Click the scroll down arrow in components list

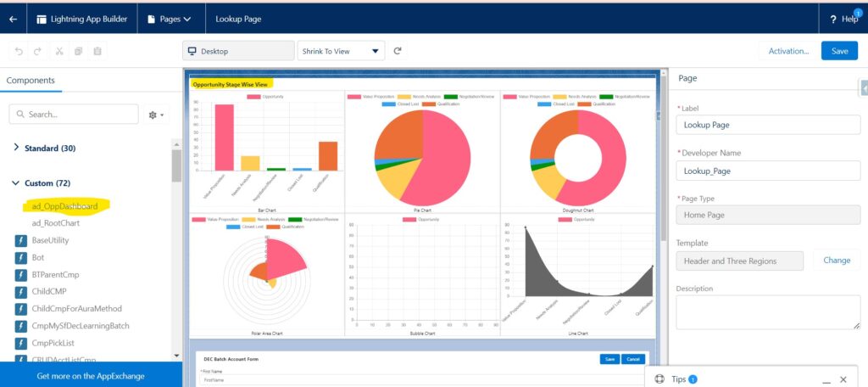click(x=176, y=356)
